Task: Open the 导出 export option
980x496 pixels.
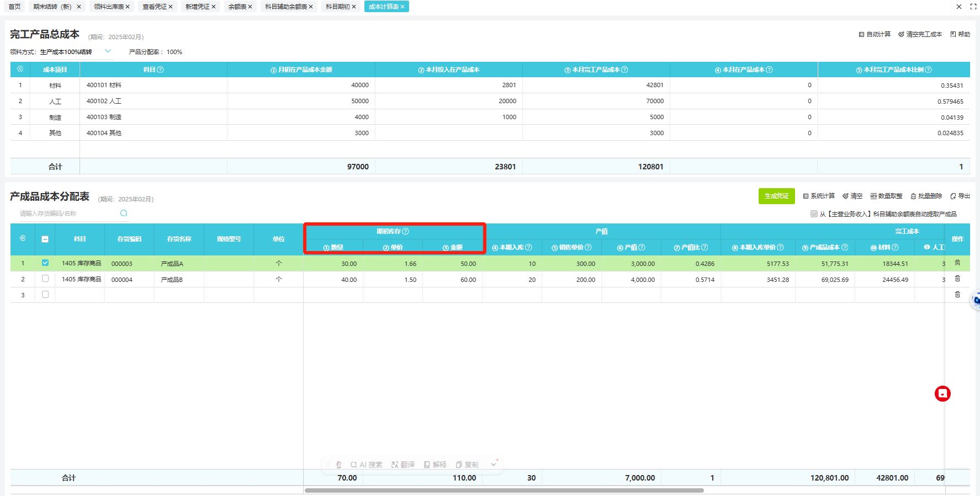Action: [x=960, y=196]
